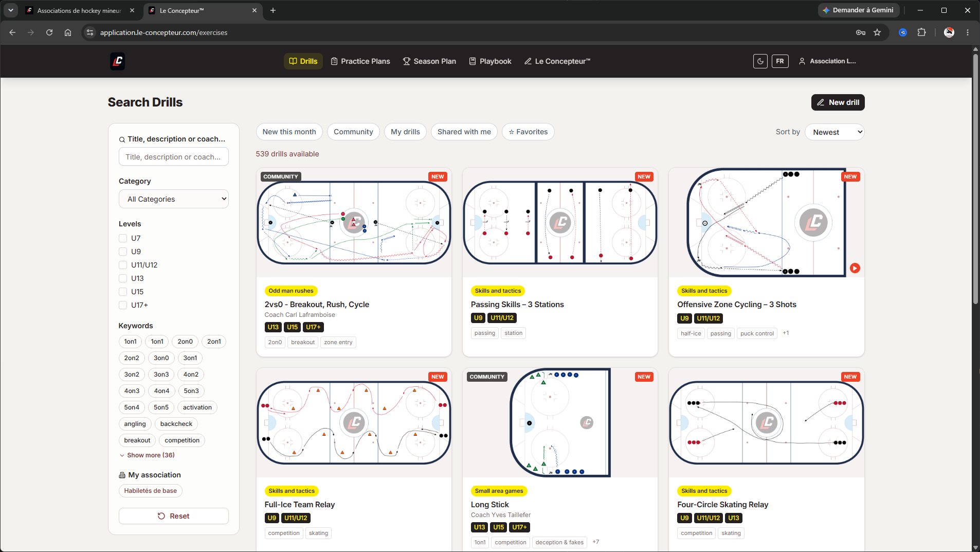Select the Drills navigation tab
The width and height of the screenshot is (980, 552).
303,61
